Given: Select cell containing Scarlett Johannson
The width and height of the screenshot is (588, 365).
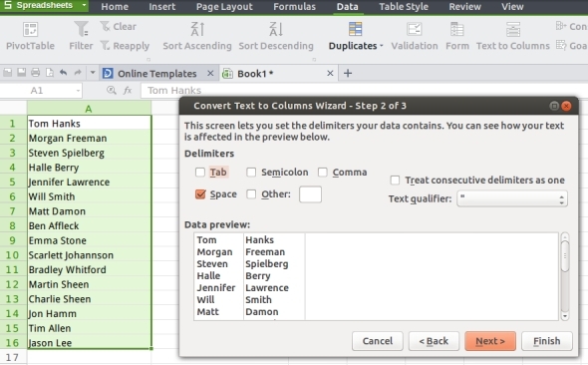Looking at the screenshot, I should [90, 255].
